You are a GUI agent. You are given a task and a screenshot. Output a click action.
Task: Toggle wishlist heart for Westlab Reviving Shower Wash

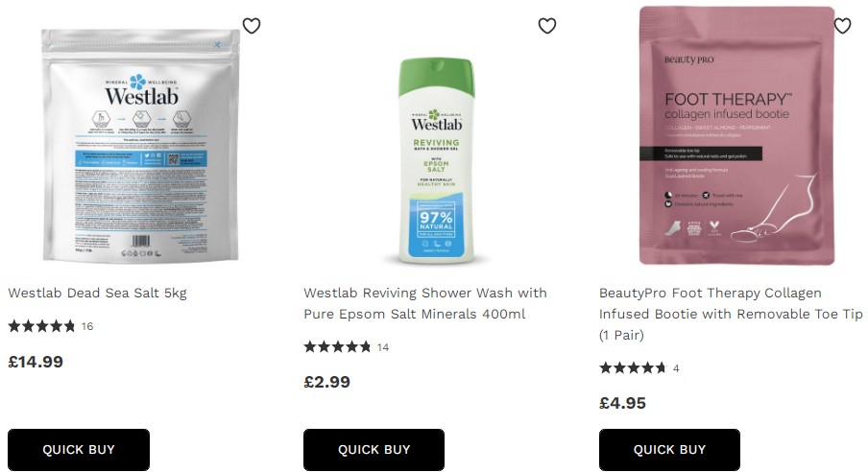[x=547, y=26]
